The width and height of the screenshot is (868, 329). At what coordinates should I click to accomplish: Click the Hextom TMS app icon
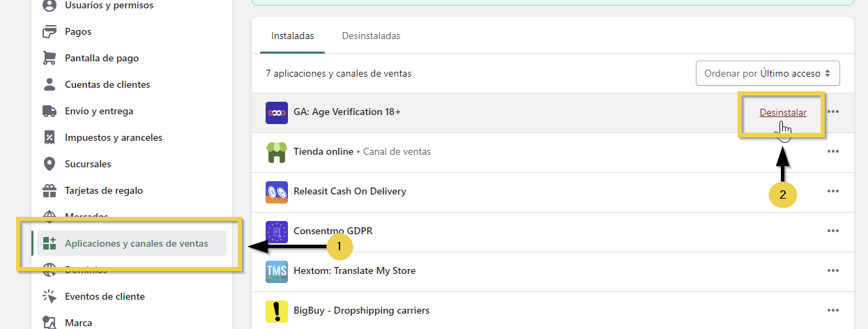click(277, 271)
